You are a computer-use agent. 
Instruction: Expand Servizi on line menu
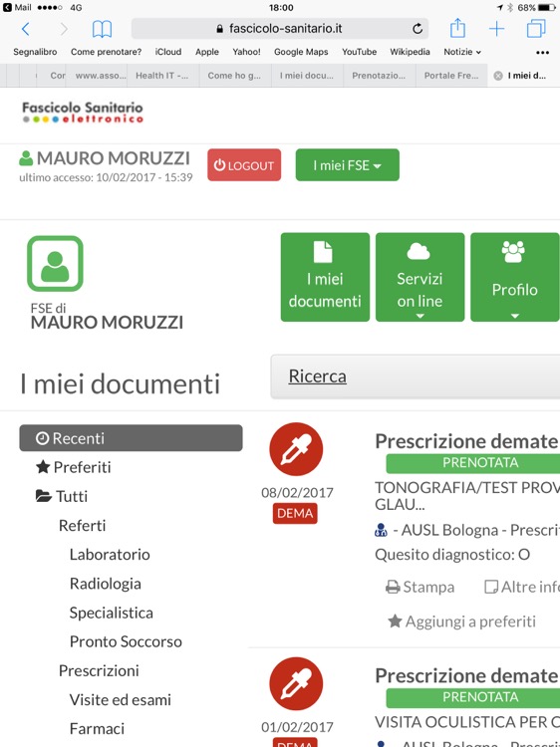[x=420, y=277]
